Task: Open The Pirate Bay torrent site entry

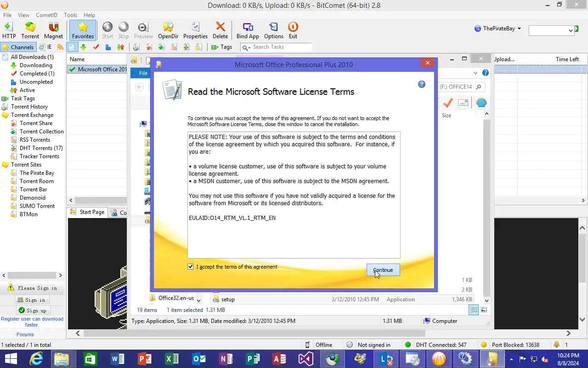Action: (x=37, y=173)
